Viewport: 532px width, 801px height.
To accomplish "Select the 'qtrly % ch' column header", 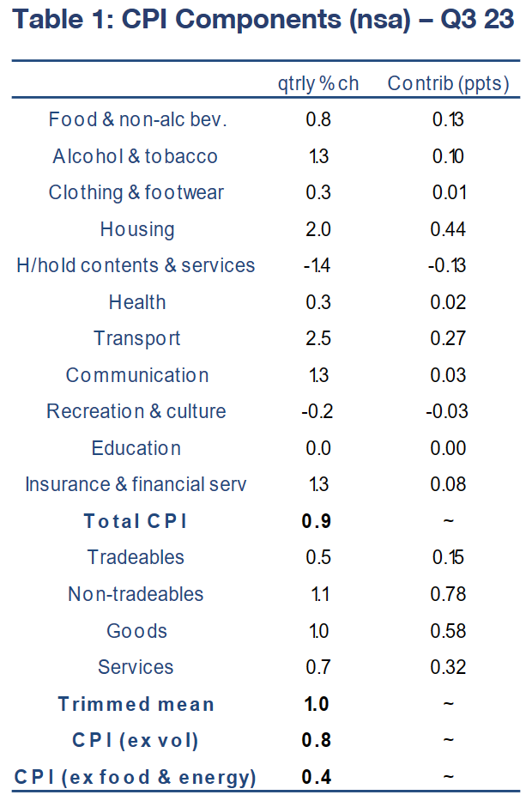I will [x=317, y=84].
